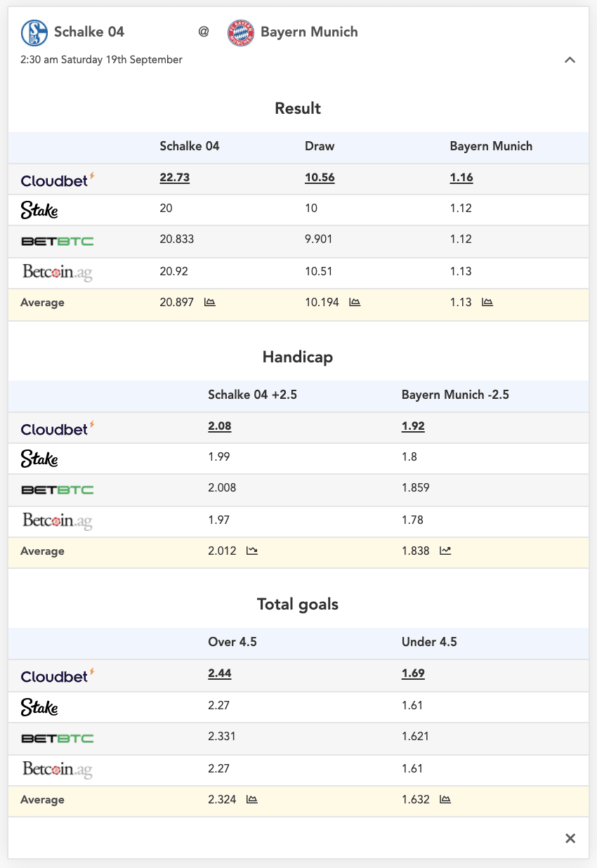
Task: Open BetBTC logo in Total goals table
Action: [x=57, y=738]
